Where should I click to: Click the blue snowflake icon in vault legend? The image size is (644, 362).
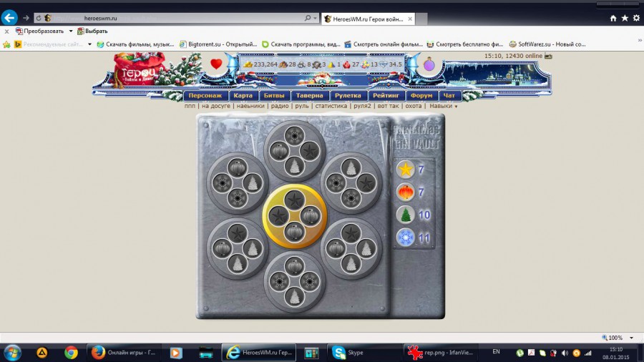pos(406,238)
